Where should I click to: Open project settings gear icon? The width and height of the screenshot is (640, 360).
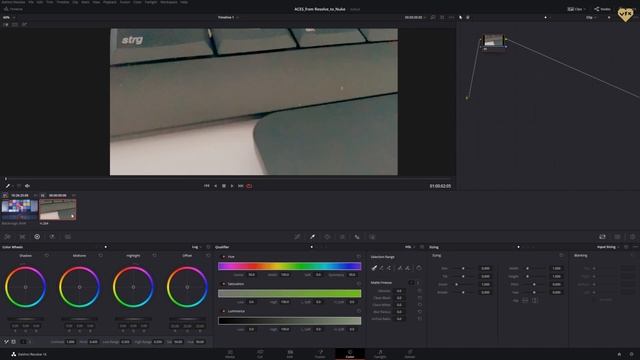tap(631, 354)
